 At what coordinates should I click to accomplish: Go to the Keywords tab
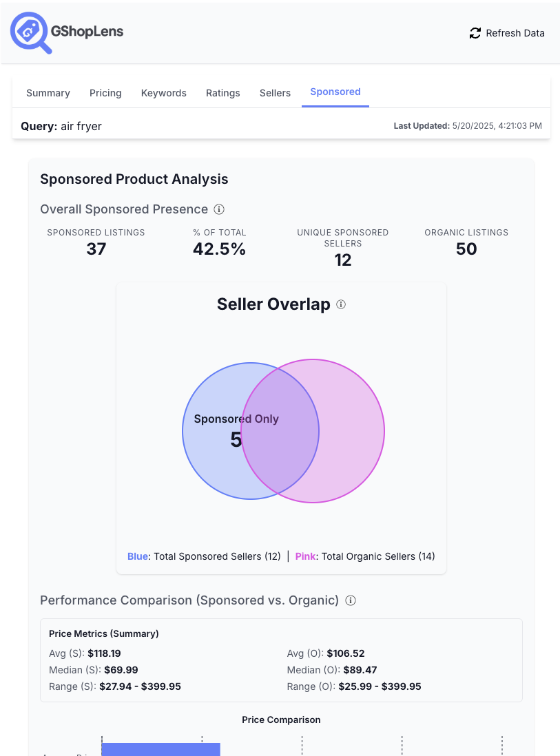164,93
